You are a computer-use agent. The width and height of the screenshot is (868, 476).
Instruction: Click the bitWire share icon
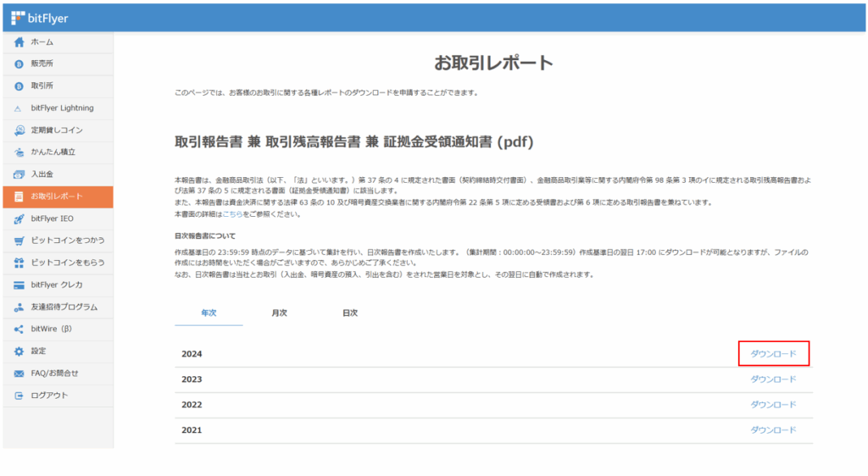19,329
